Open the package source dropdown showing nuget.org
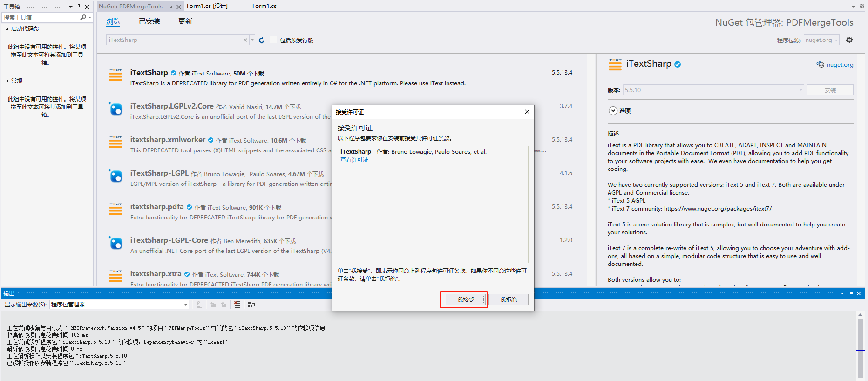The image size is (868, 381). coord(821,40)
